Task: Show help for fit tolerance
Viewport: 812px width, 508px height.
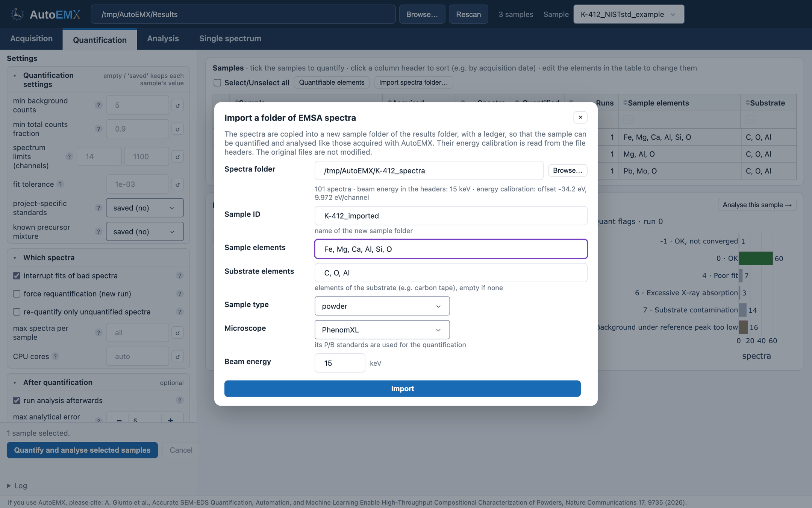Action: coord(60,184)
